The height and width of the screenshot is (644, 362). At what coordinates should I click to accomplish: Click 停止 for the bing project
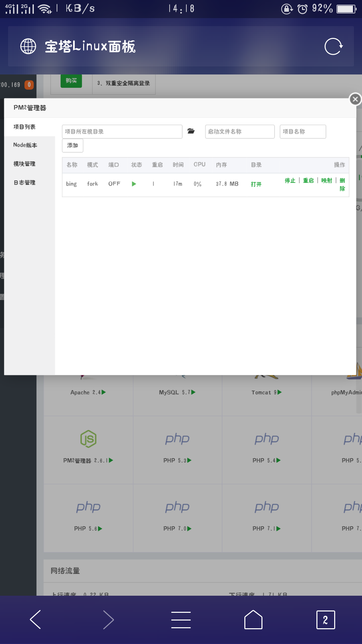(x=290, y=180)
